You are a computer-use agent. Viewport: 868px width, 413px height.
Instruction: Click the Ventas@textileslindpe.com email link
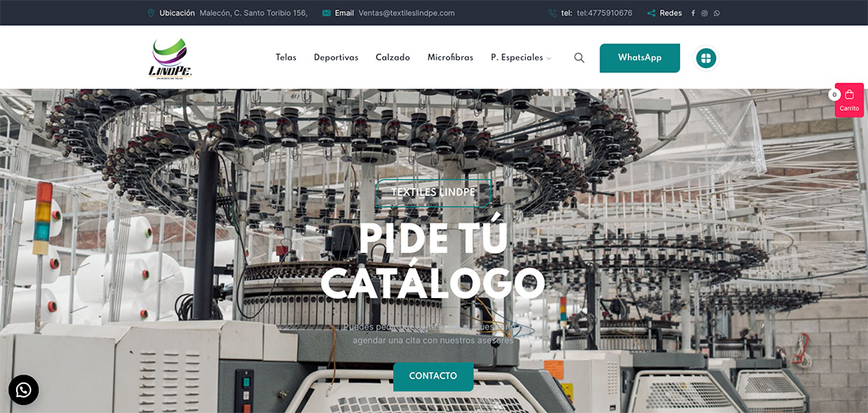(407, 13)
